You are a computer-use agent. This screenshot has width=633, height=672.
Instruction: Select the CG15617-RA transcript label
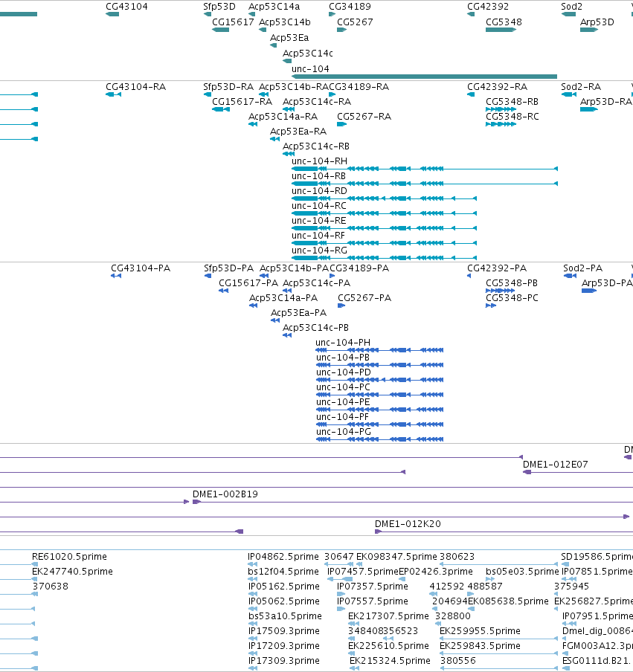[242, 102]
